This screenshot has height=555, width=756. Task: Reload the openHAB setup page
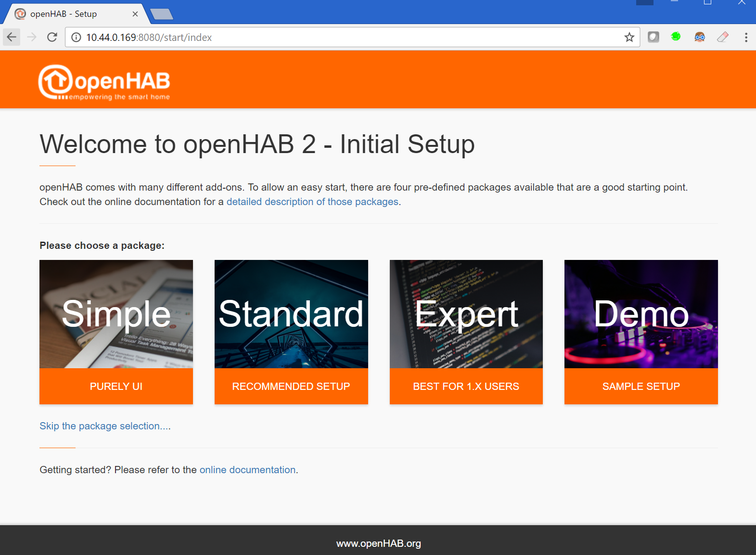[52, 37]
